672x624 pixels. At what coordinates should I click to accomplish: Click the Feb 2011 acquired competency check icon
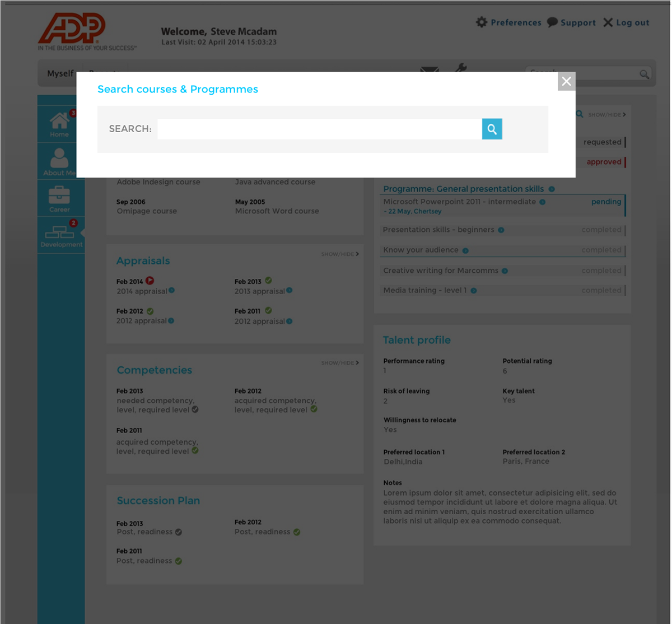(195, 450)
